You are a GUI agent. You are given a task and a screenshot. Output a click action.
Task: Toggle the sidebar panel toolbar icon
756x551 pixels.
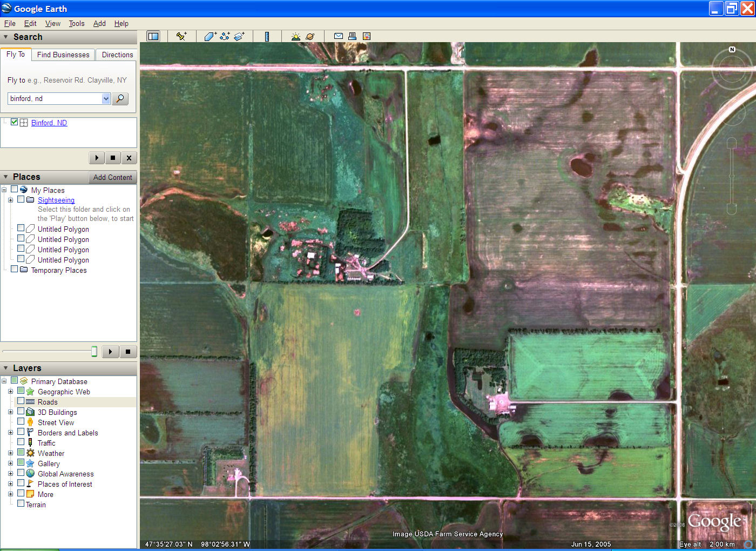(x=153, y=36)
